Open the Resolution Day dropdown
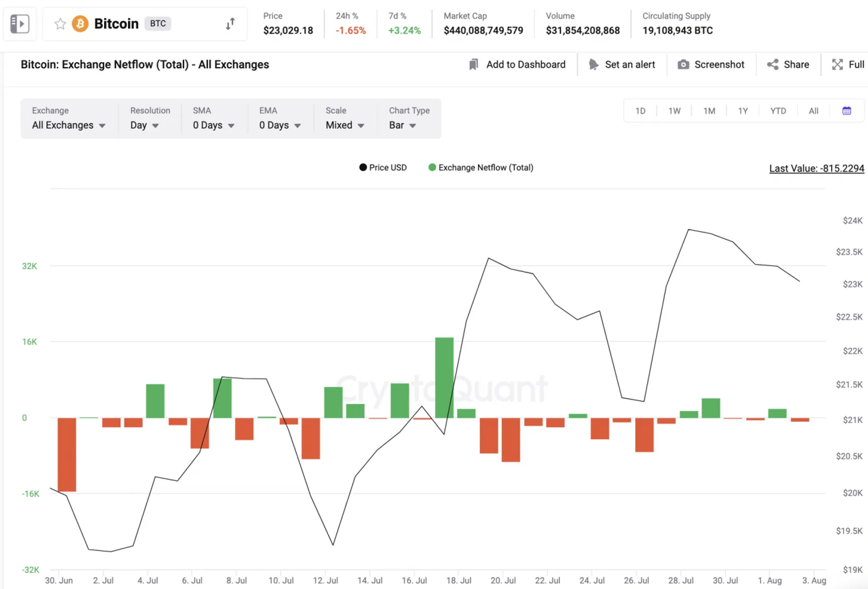Screen dimensions: 868x589 tap(144, 125)
